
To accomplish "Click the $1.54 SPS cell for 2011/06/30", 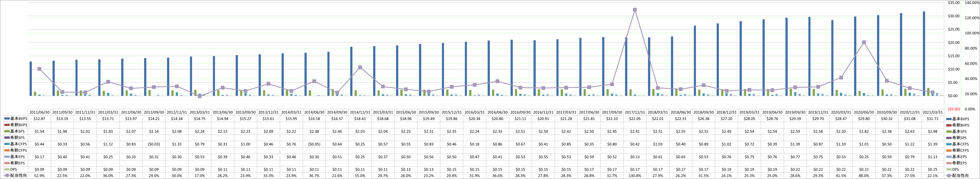I will tap(40, 131).
